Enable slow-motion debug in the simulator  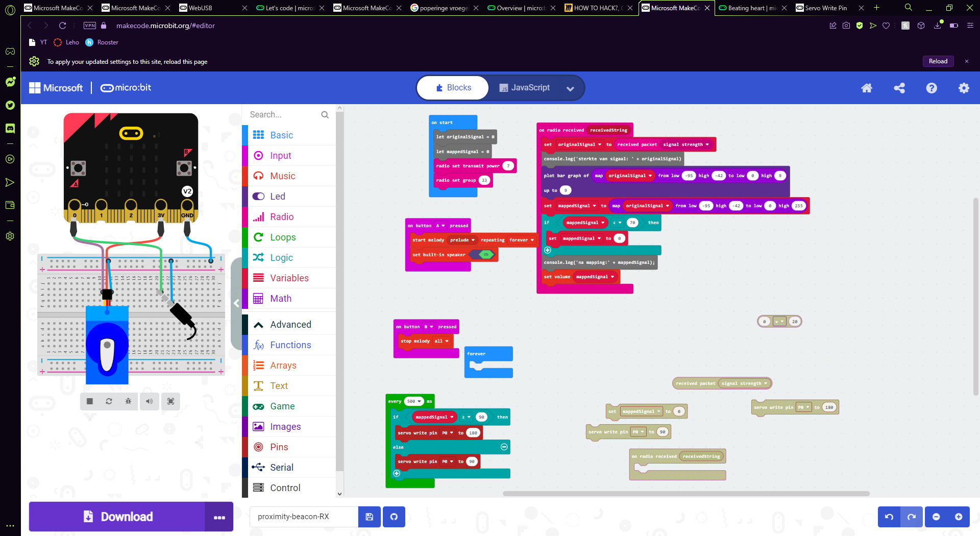click(128, 401)
